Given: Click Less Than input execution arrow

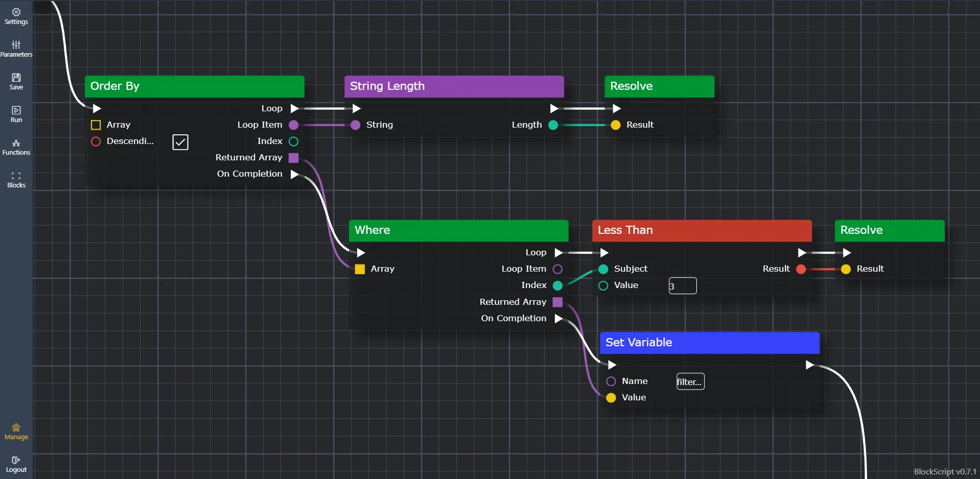Looking at the screenshot, I should point(604,253).
